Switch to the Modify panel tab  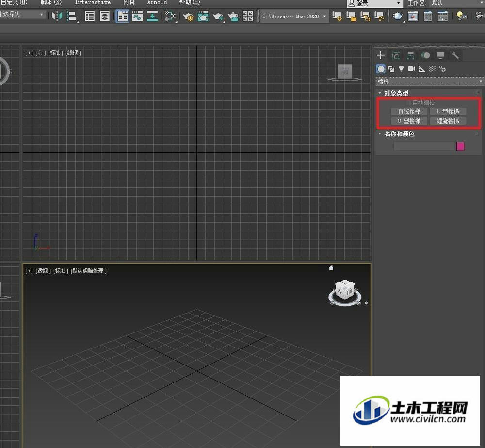pyautogui.click(x=396, y=55)
